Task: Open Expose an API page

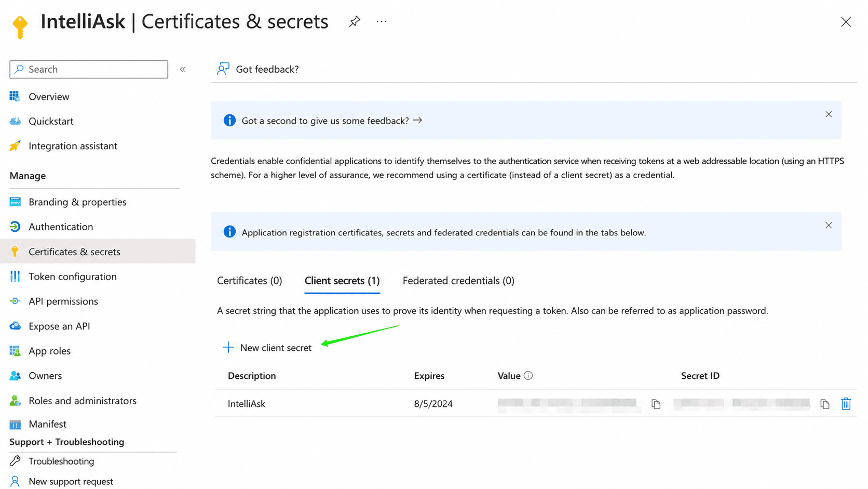Action: click(59, 326)
